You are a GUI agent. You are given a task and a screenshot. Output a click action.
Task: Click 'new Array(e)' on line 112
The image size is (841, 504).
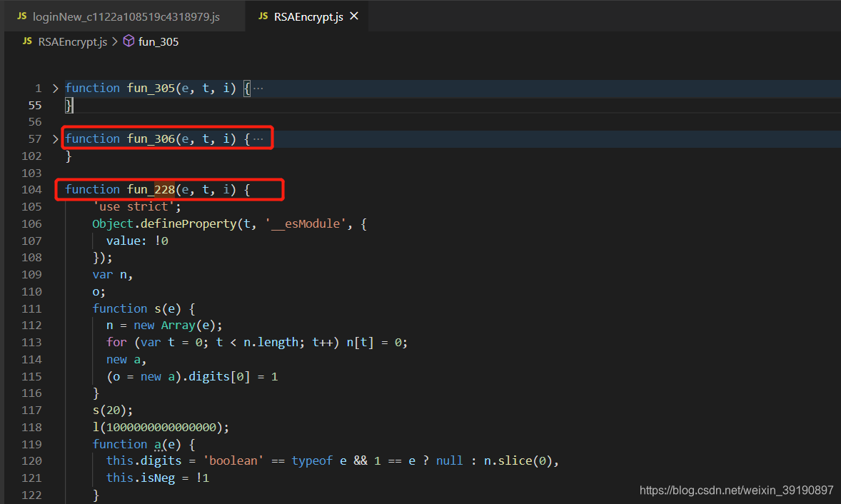click(x=174, y=326)
